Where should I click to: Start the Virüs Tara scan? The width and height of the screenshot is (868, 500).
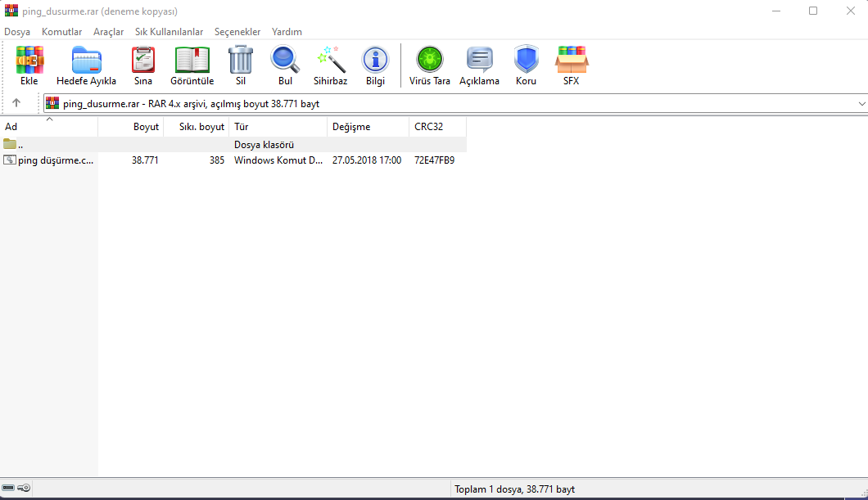pos(430,60)
